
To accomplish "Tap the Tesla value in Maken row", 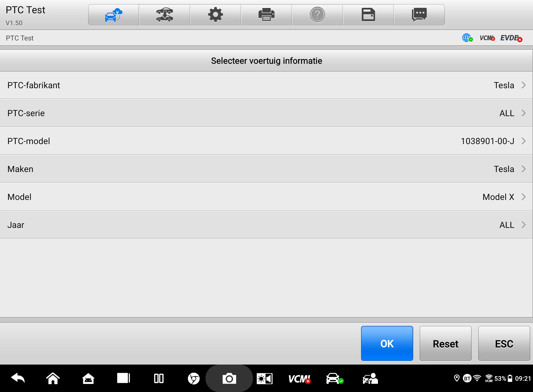I will [504, 169].
